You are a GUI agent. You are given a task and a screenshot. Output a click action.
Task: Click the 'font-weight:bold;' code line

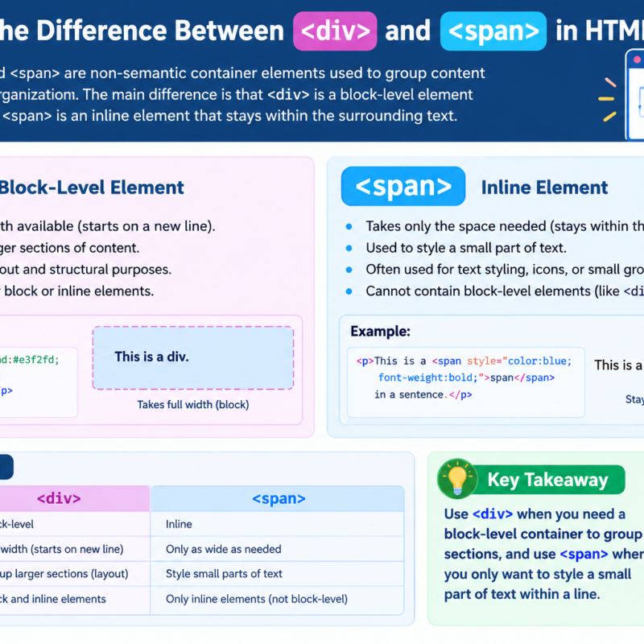[x=466, y=378]
